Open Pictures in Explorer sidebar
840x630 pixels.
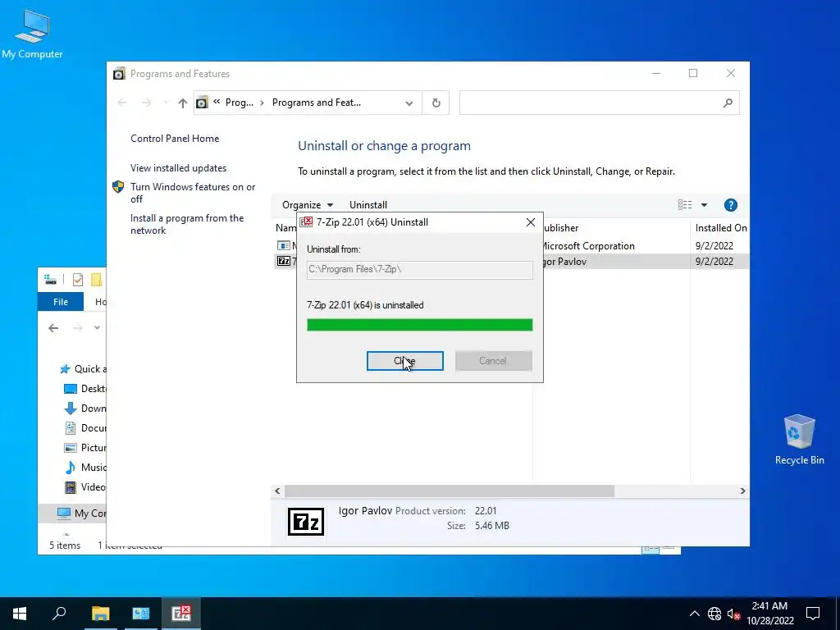pyautogui.click(x=85, y=447)
